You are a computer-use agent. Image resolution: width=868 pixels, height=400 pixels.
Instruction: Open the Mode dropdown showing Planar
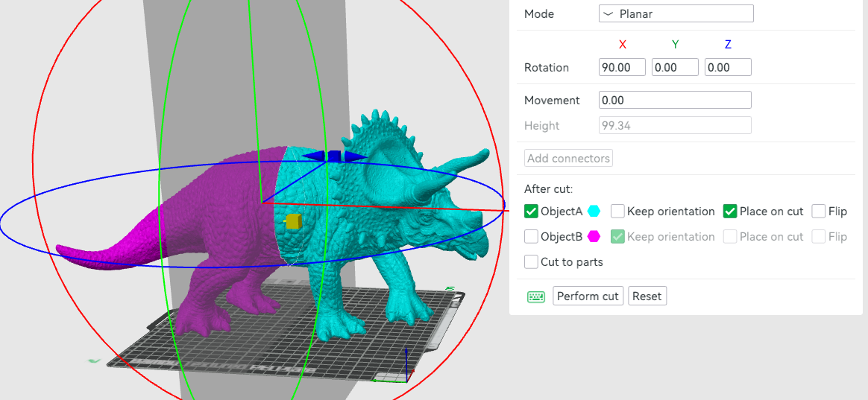[x=676, y=13]
